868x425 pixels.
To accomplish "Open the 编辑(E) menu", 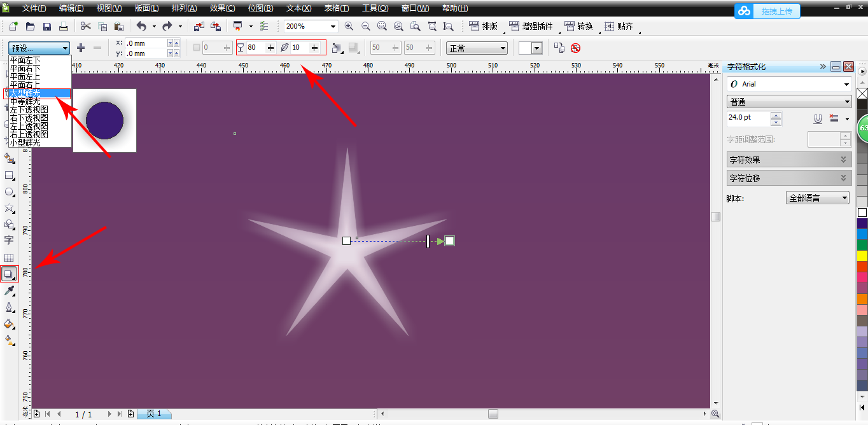I will point(71,8).
